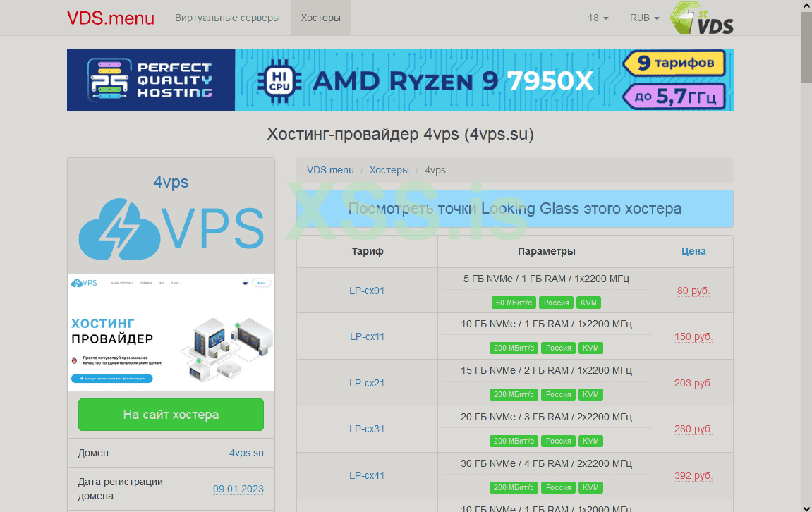Sort the table by Цена column

pyautogui.click(x=693, y=251)
